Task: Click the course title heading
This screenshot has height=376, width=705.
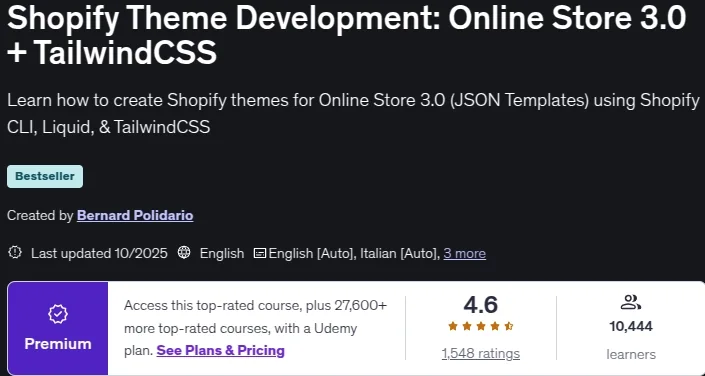Action: (346, 35)
